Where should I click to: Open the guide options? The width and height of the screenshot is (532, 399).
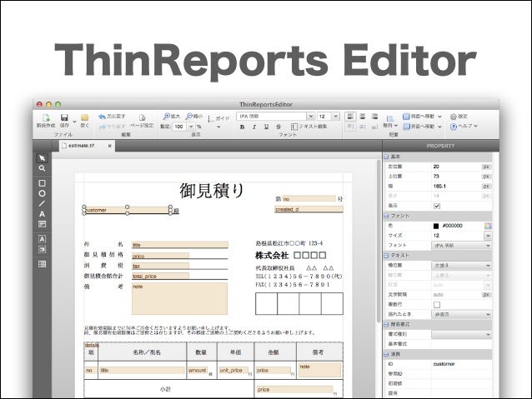click(x=218, y=122)
